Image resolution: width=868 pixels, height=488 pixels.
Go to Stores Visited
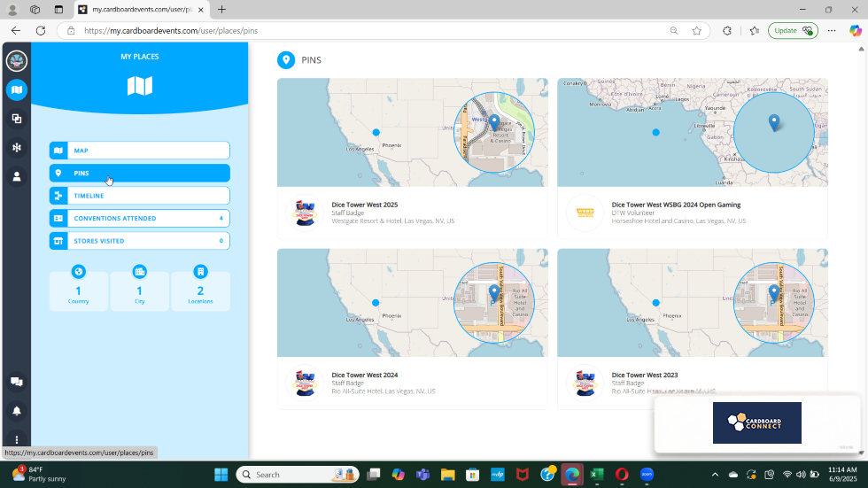(139, 241)
